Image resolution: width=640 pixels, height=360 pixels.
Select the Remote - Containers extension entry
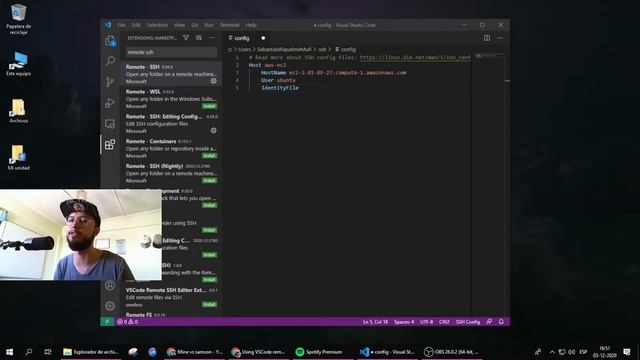pyautogui.click(x=171, y=148)
